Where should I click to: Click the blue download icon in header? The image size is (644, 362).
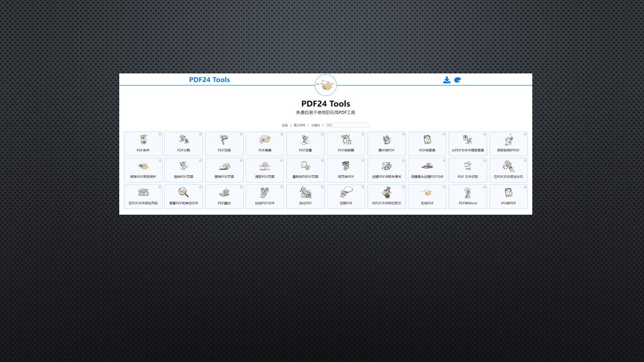[x=447, y=80]
